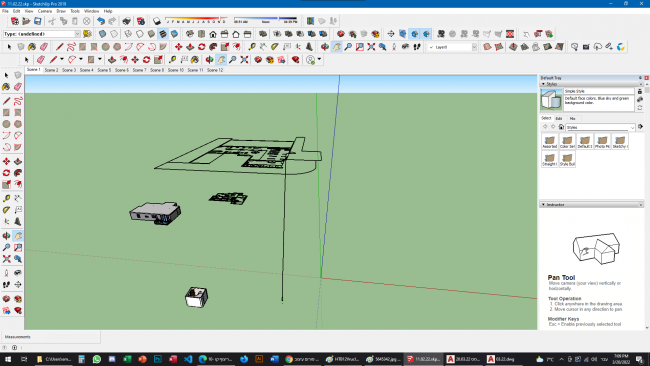Open the user account dropdown arrow

(x=320, y=60)
